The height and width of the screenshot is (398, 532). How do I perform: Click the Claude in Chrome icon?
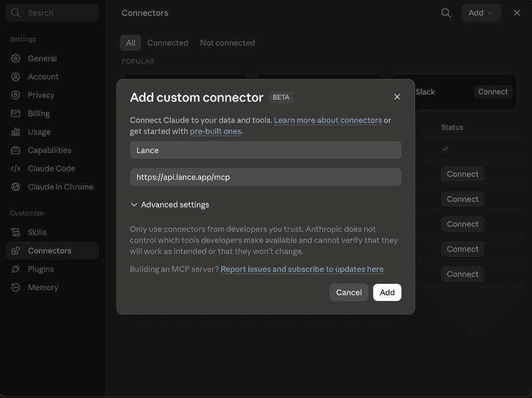point(16,187)
